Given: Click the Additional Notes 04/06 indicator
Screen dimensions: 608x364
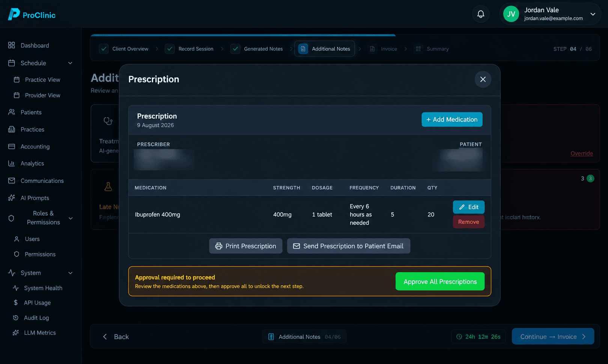Looking at the screenshot, I should point(304,337).
